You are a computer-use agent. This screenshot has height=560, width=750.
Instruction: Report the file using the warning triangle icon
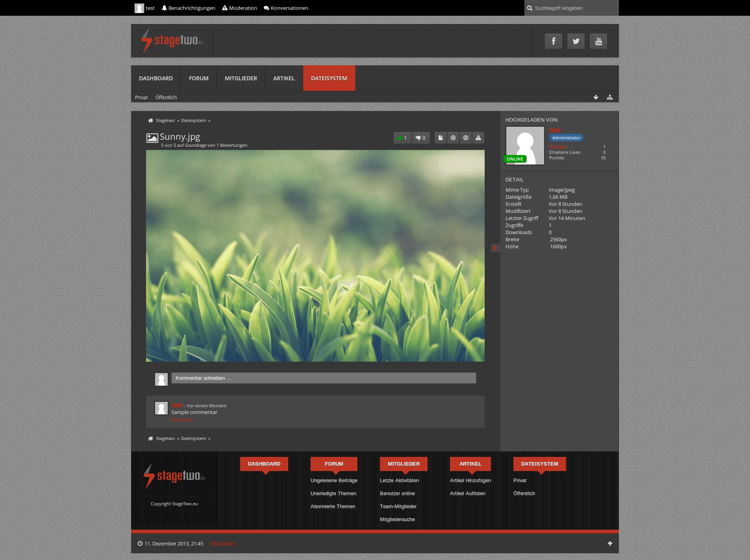click(x=478, y=138)
